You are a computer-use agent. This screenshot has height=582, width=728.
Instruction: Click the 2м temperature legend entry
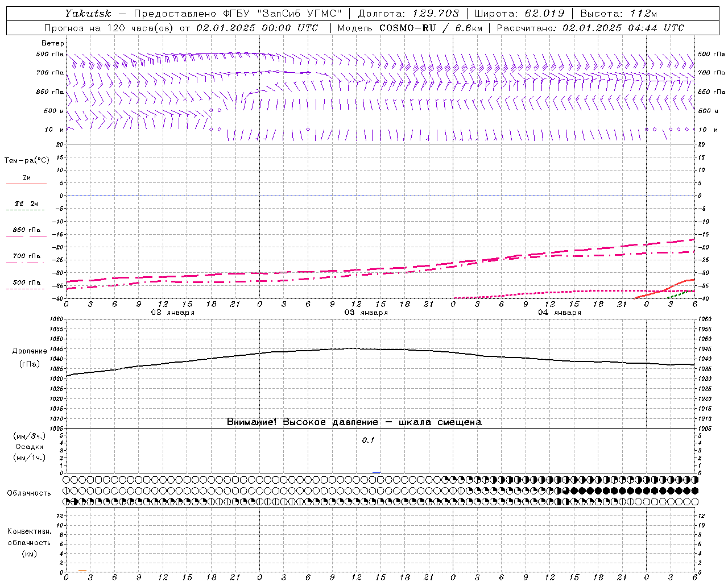(27, 177)
